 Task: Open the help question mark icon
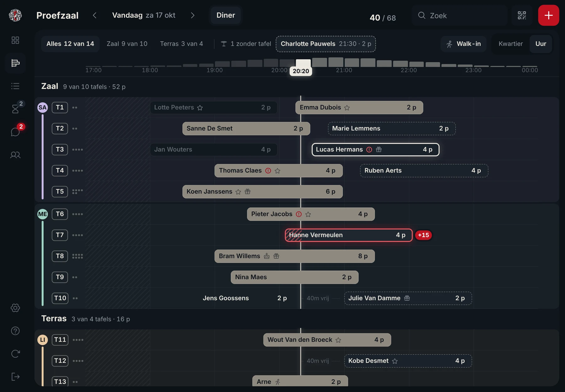15,331
